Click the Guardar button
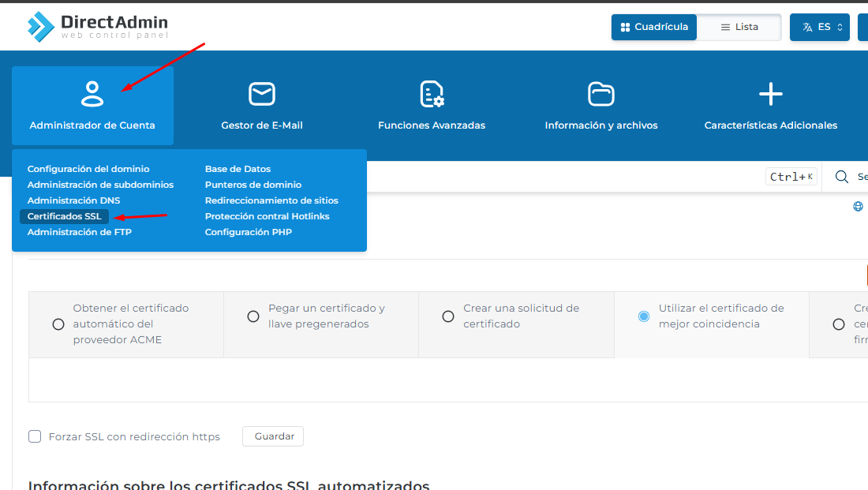The height and width of the screenshot is (490, 868). coord(274,436)
